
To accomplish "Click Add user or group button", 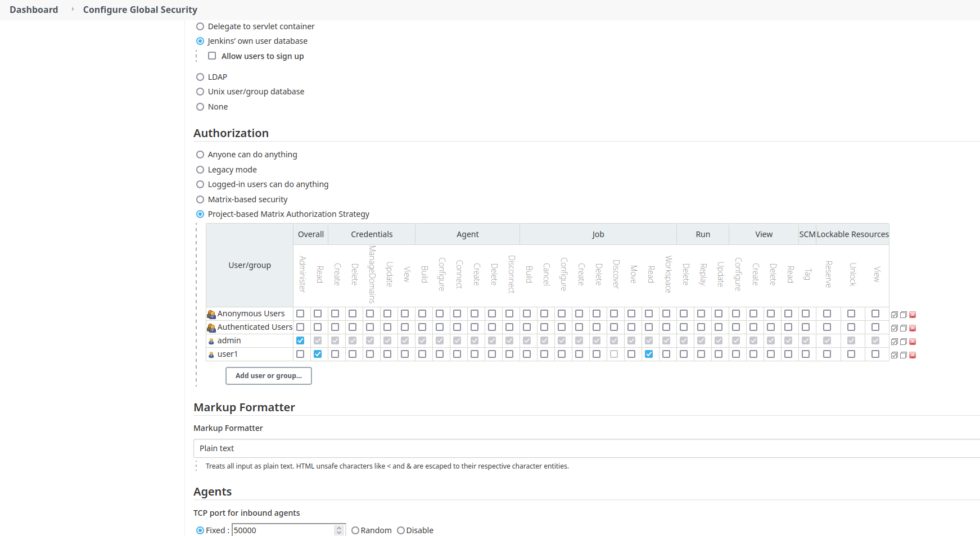I will tap(269, 376).
